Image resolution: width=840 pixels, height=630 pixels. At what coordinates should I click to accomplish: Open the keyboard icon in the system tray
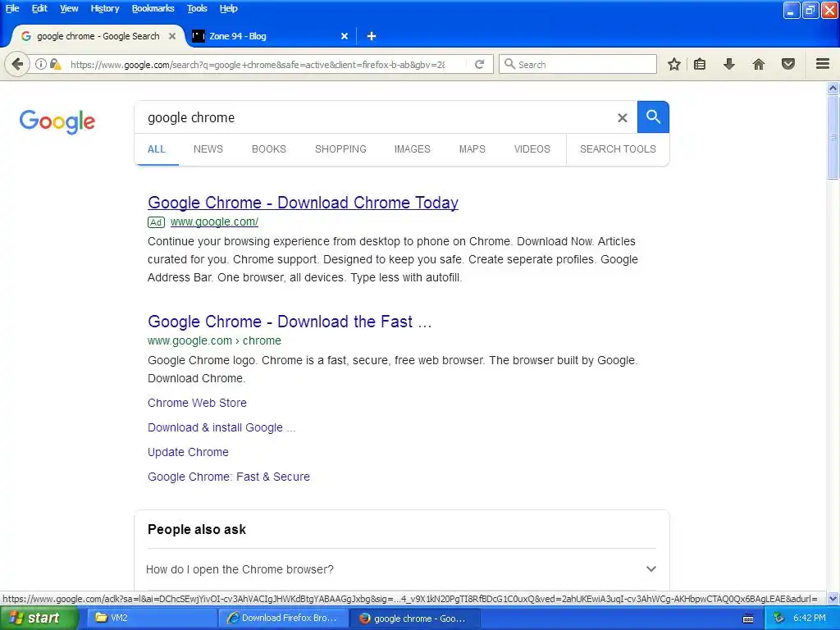(748, 619)
